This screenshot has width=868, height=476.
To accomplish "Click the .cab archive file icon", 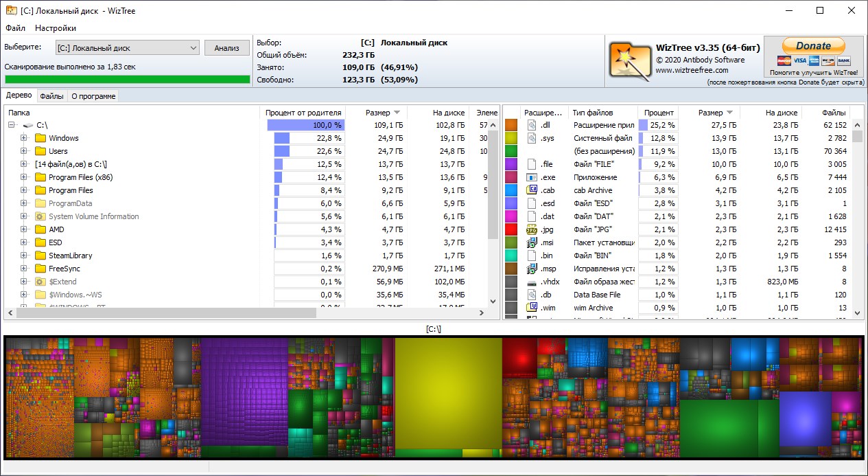I will [531, 190].
